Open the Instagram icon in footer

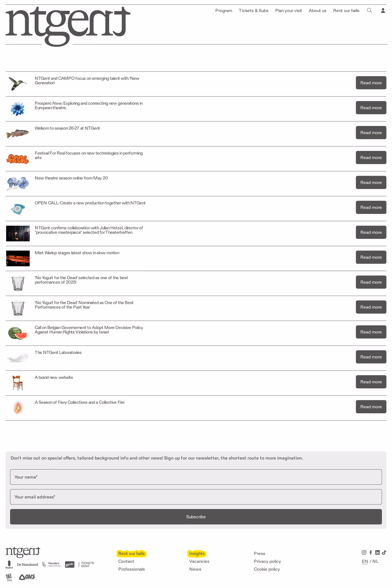tap(364, 552)
